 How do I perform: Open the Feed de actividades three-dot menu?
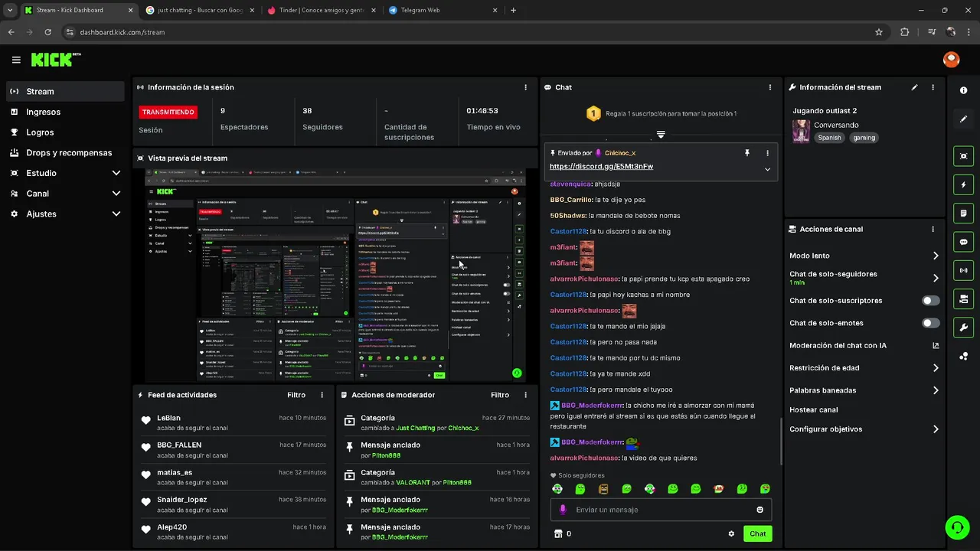click(x=322, y=395)
